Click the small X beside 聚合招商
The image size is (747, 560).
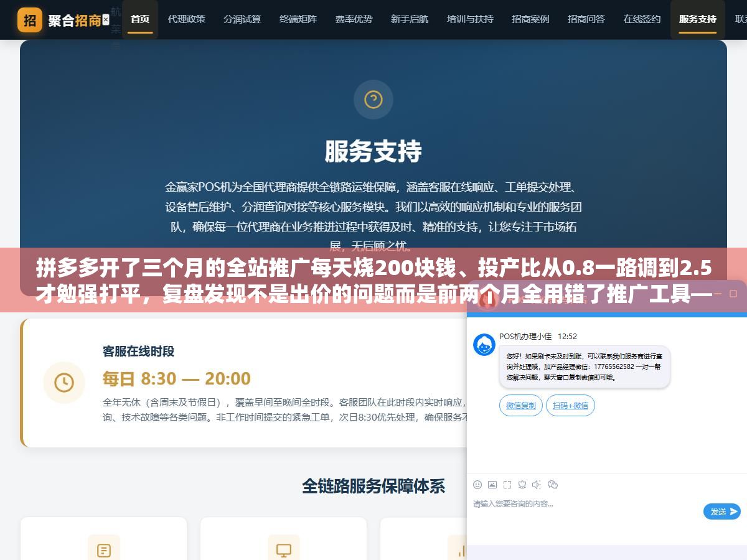tap(106, 20)
